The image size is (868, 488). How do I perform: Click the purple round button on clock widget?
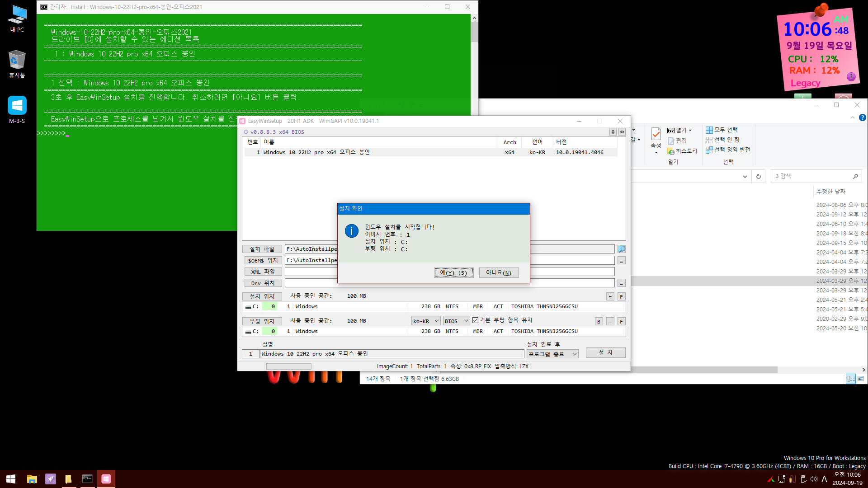(851, 76)
